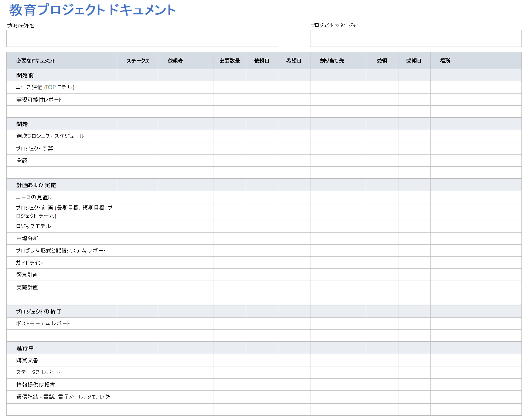Click the 依頼者 cell for ステータス レポート row
Screen dimensions: 527x420
click(186, 372)
